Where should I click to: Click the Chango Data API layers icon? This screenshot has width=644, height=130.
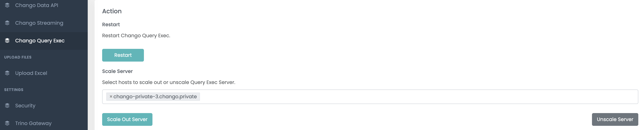tap(7, 5)
